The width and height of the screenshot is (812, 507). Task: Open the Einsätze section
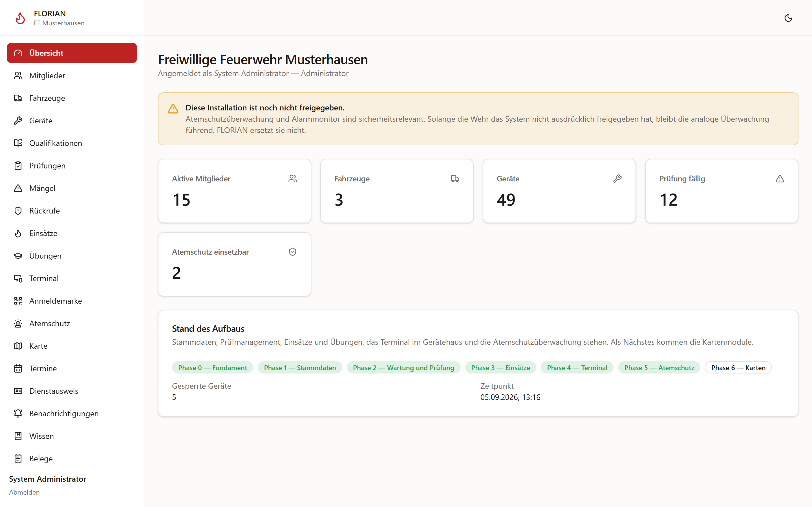[72, 233]
